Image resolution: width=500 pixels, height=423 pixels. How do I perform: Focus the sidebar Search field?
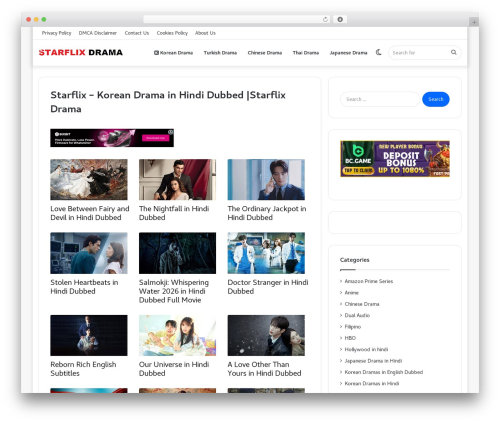[x=380, y=99]
